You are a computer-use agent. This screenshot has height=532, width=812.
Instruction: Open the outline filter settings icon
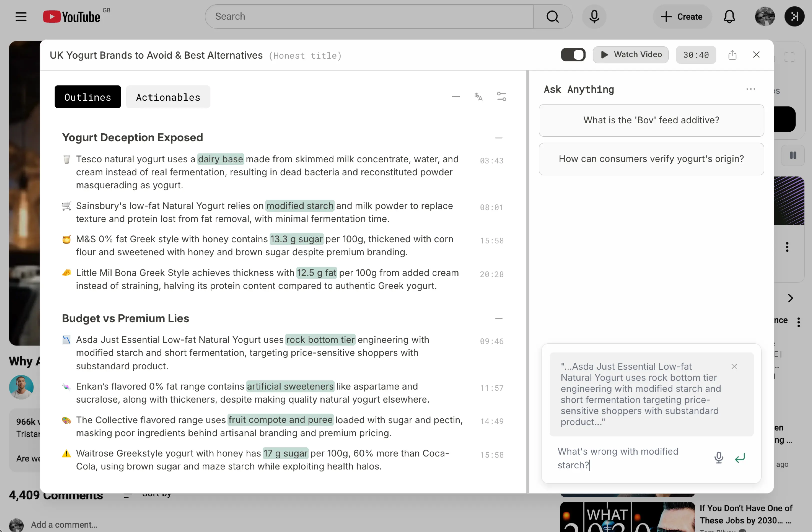501,97
